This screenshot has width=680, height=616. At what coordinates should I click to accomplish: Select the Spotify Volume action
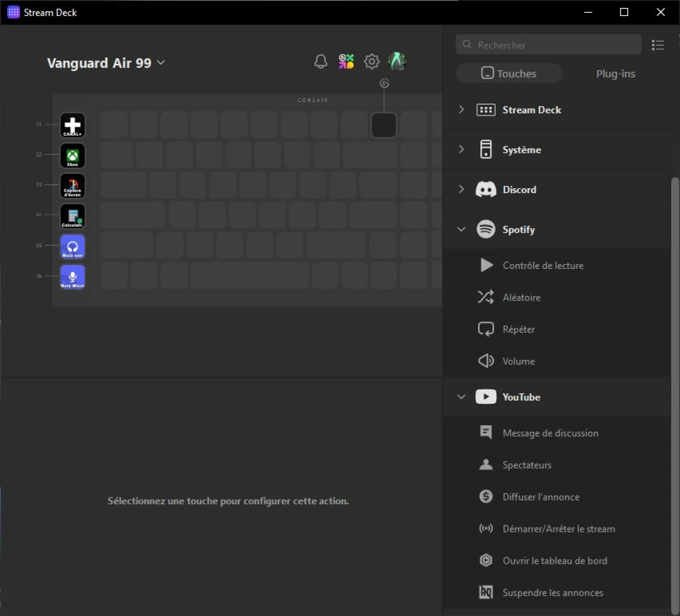(x=518, y=361)
